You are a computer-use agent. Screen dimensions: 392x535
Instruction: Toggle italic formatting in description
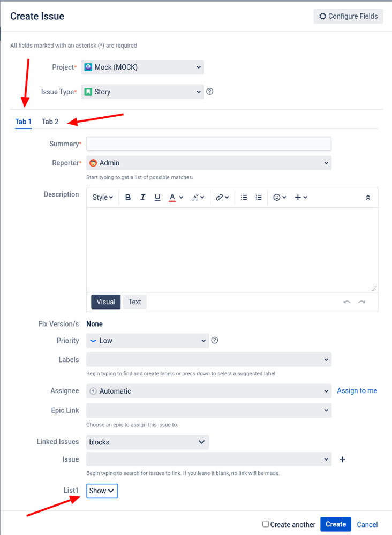pos(142,197)
